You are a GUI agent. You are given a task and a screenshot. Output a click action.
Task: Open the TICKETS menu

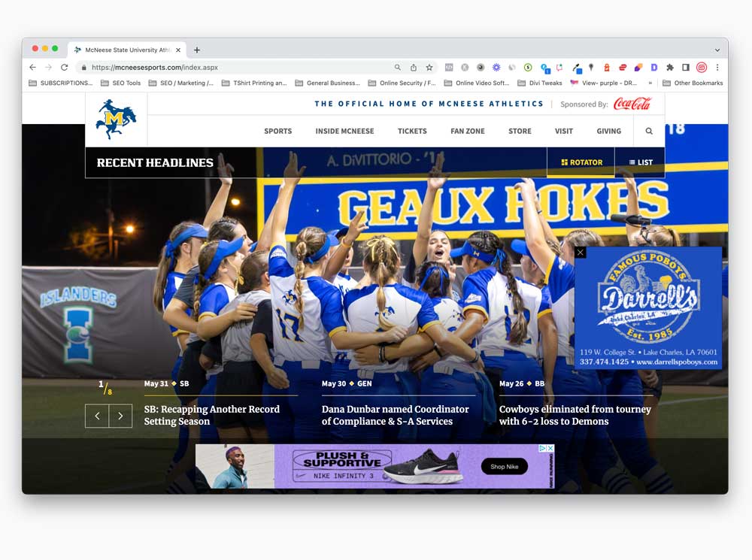coord(412,131)
